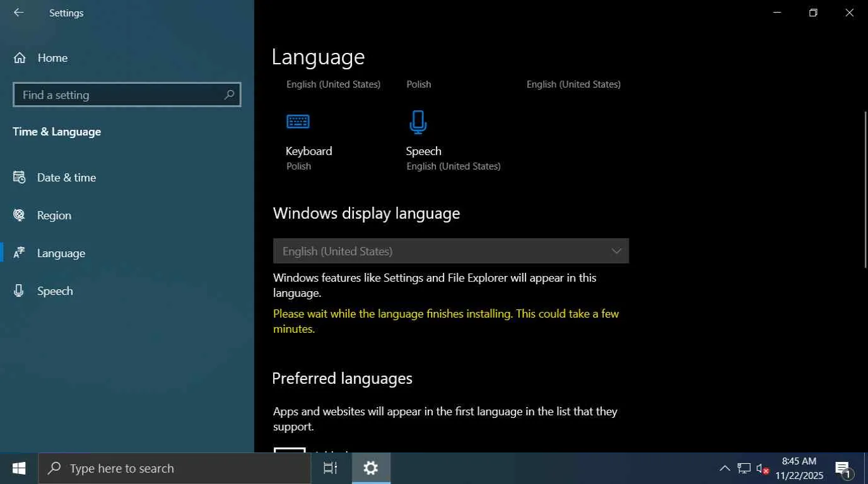Click the 'Windows features like Settings and File Explorer' description
This screenshot has width=868, height=484.
point(435,285)
